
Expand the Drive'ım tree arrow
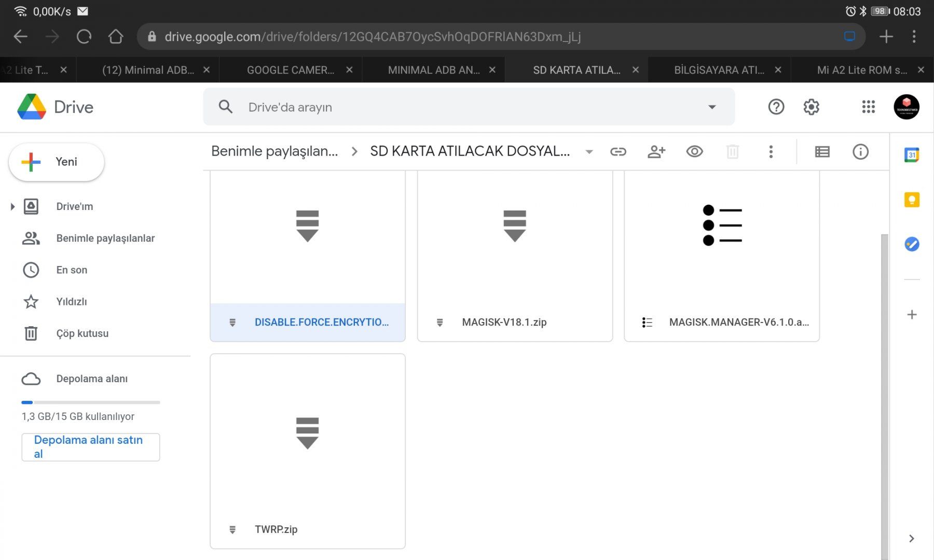[12, 206]
